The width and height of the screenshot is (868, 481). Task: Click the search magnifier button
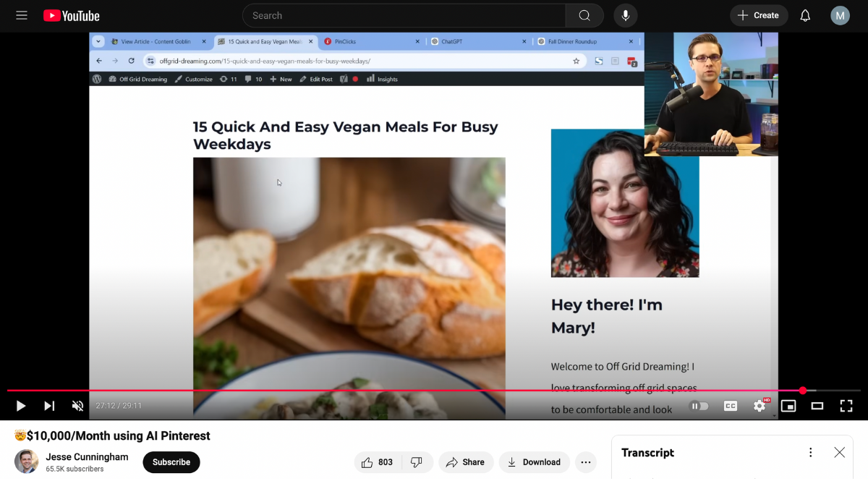coord(584,15)
